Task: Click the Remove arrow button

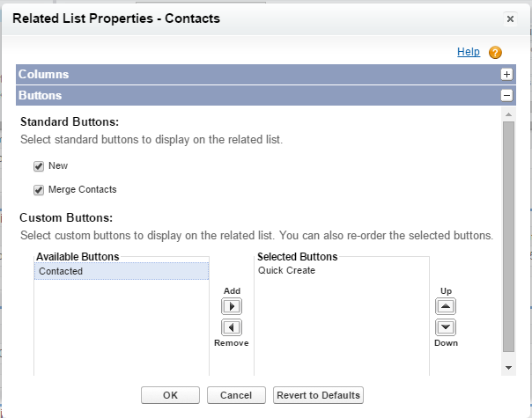Action: [x=231, y=327]
